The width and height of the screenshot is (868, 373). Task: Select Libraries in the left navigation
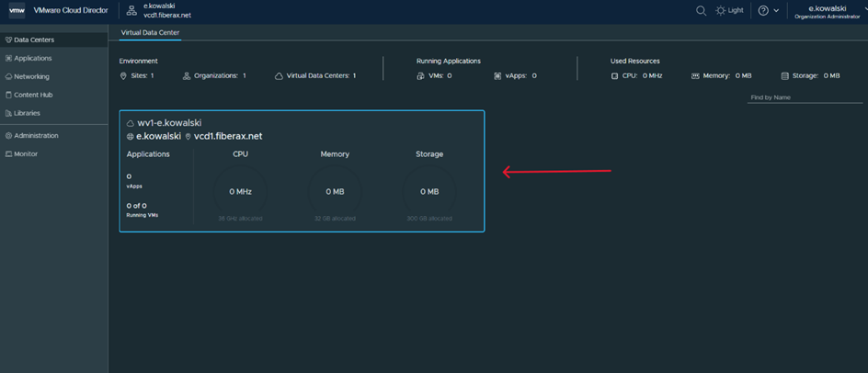27,113
